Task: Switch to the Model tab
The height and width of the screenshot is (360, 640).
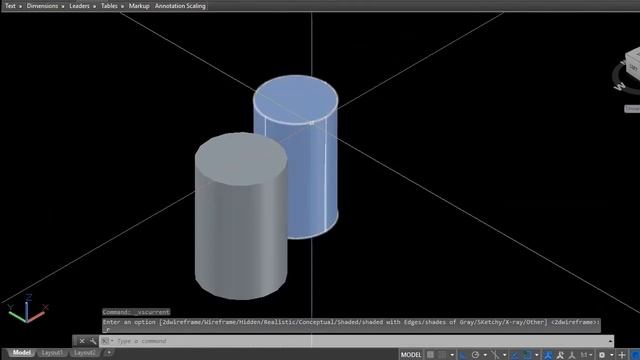Action: pos(21,353)
